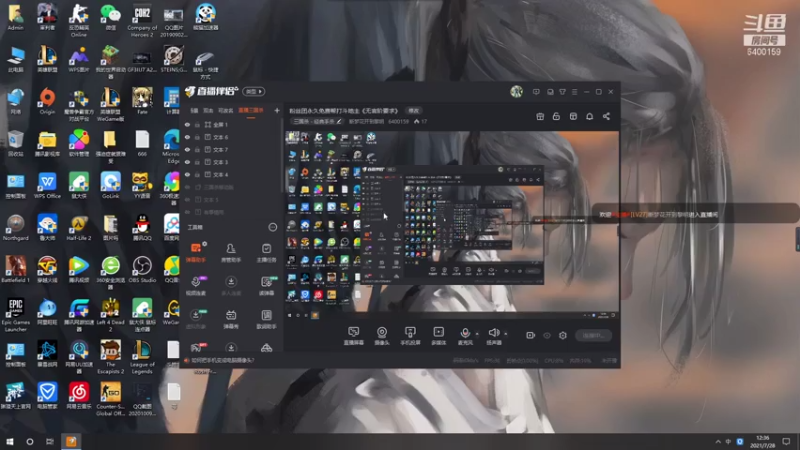Open notification center in system tray
Viewport: 800px width, 450px height.
point(786,441)
